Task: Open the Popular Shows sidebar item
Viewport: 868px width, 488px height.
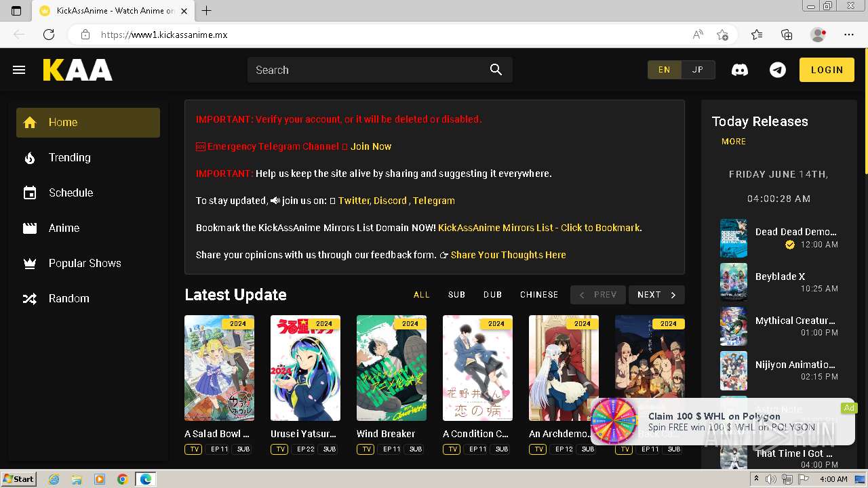Action: point(88,264)
